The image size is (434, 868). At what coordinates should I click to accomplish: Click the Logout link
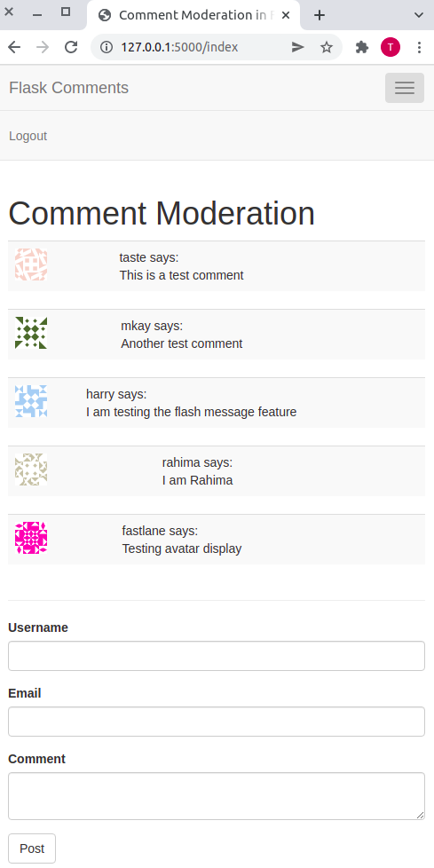(x=28, y=136)
